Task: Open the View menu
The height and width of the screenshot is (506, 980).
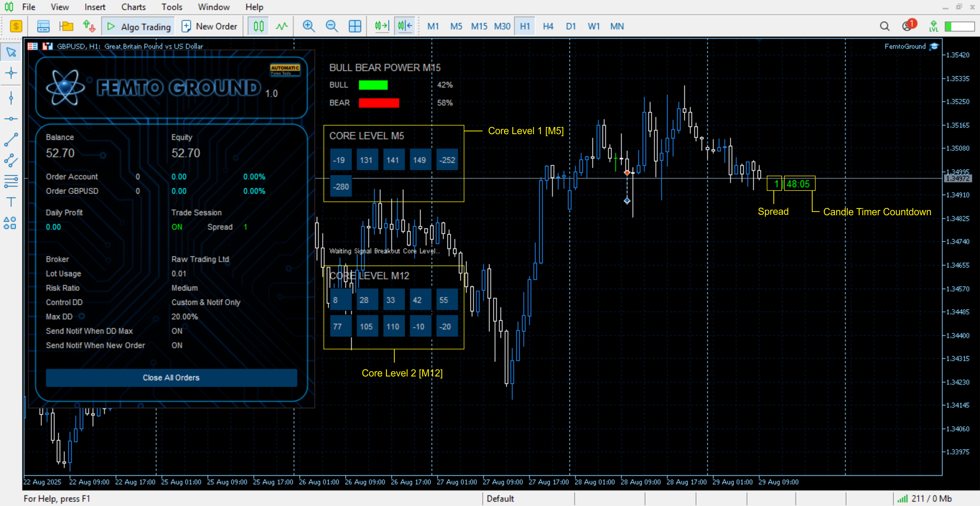Action: click(60, 7)
